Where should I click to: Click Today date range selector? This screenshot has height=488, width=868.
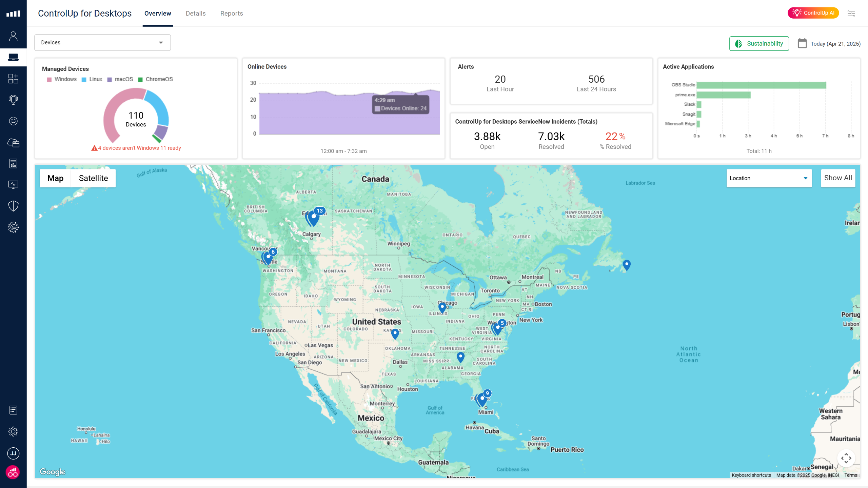tap(835, 44)
